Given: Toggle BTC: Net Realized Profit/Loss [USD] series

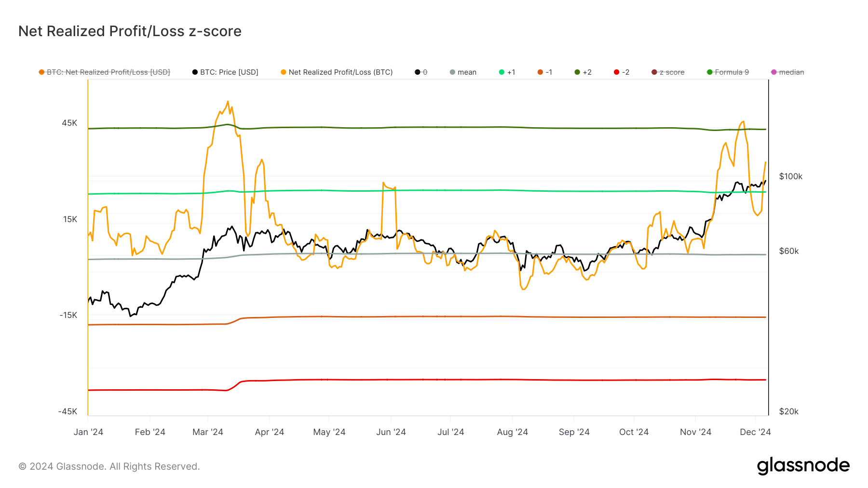Looking at the screenshot, I should 105,72.
